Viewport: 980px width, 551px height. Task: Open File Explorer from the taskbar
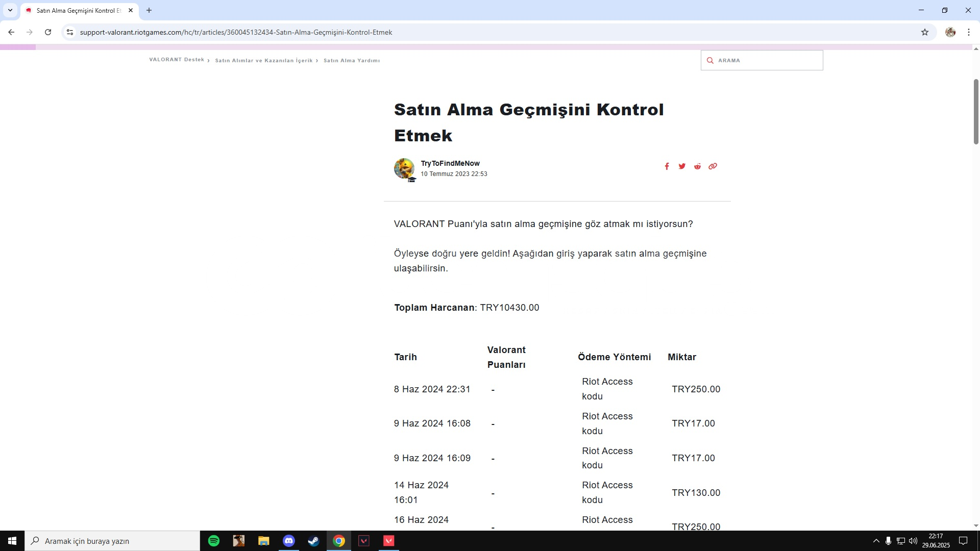(263, 541)
